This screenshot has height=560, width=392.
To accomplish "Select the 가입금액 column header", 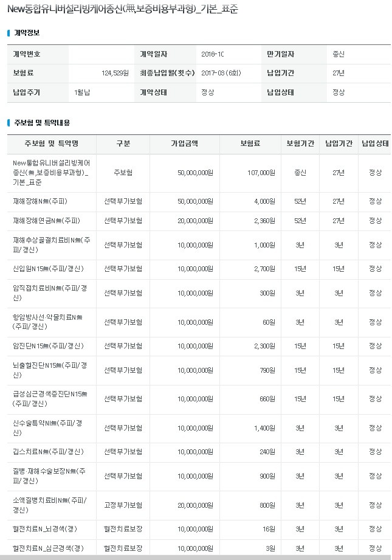I will [184, 143].
